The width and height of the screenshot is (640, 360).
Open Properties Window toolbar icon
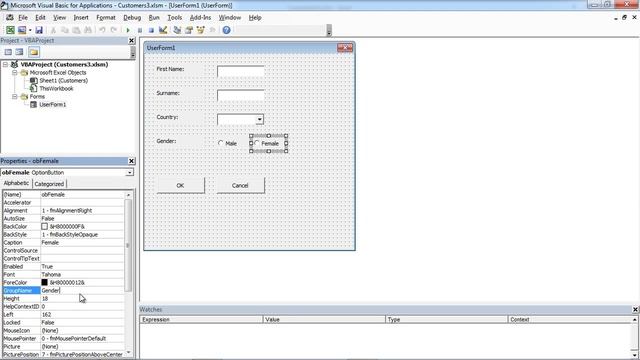[189, 30]
